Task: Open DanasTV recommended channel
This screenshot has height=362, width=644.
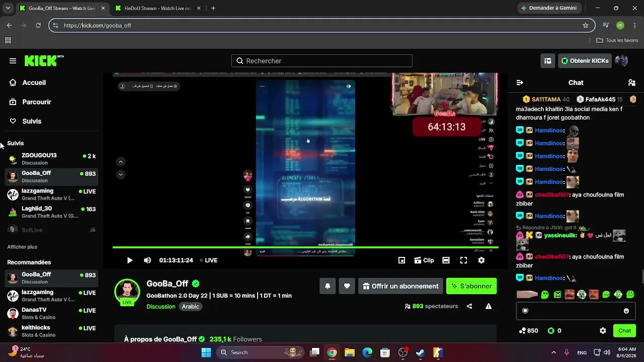Action: (x=51, y=313)
